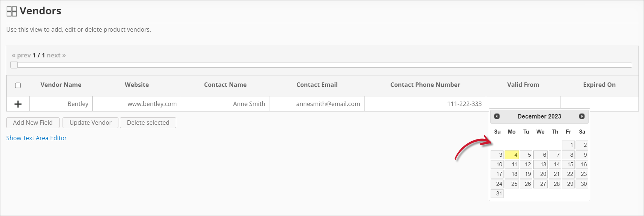Pick December 31 in the date picker
This screenshot has width=644, height=216.
(x=497, y=194)
